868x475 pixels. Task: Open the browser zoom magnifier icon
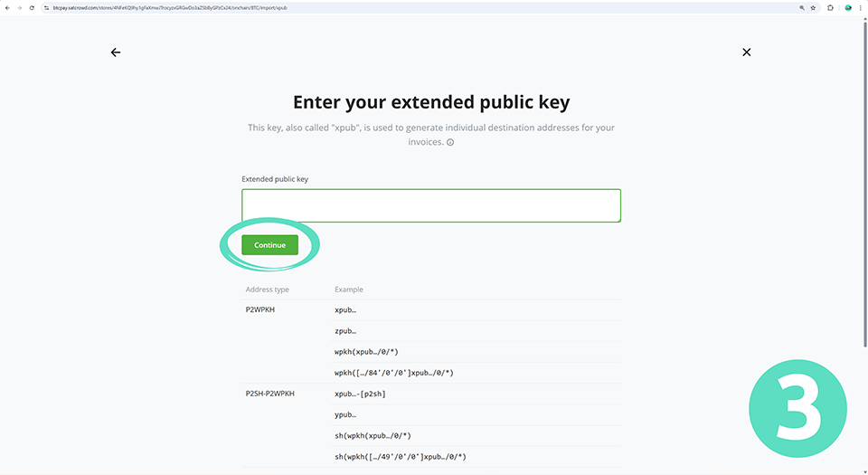(x=802, y=7)
